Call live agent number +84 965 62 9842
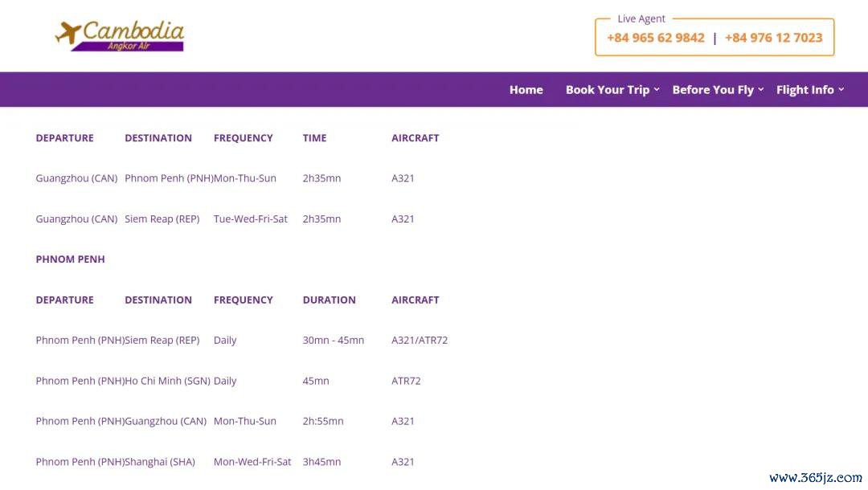Viewport: 868px width, 490px height. tap(655, 38)
